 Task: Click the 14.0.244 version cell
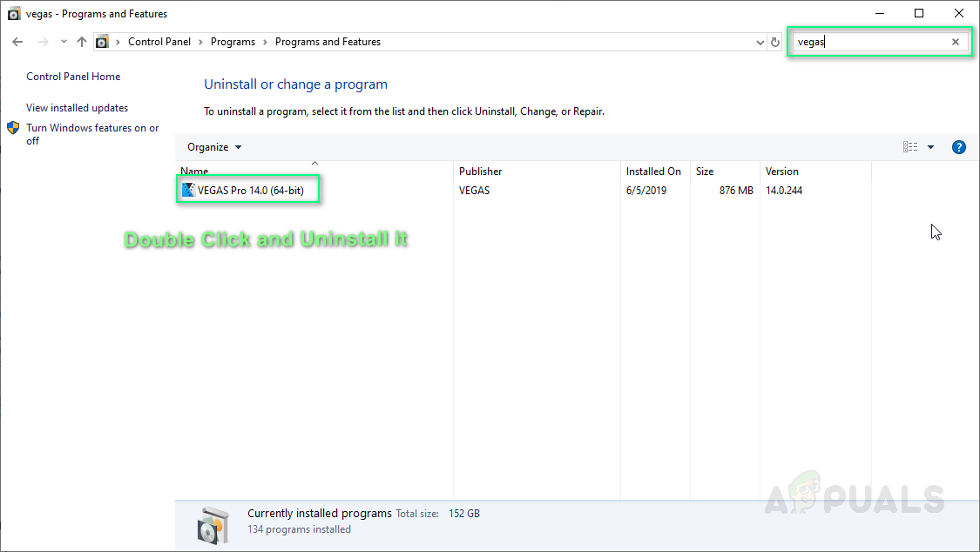click(x=784, y=191)
